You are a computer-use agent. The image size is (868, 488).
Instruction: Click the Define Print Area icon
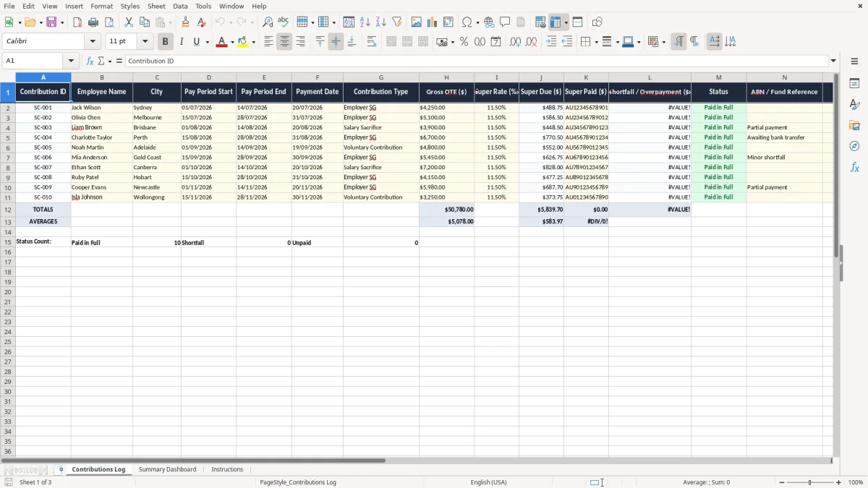540,22
